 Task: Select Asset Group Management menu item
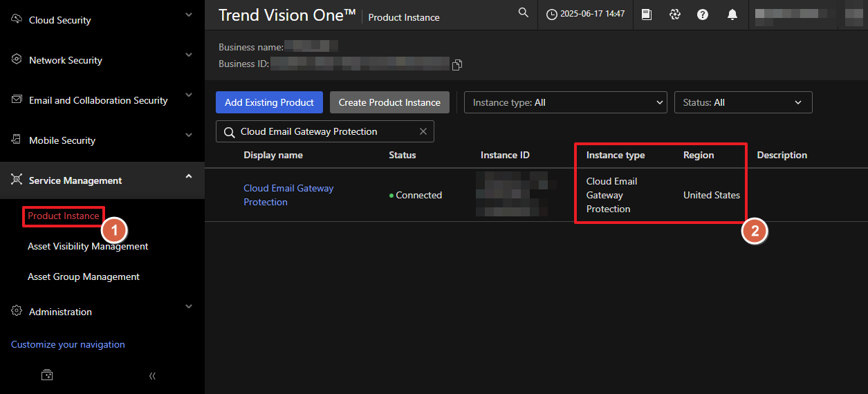(x=84, y=276)
